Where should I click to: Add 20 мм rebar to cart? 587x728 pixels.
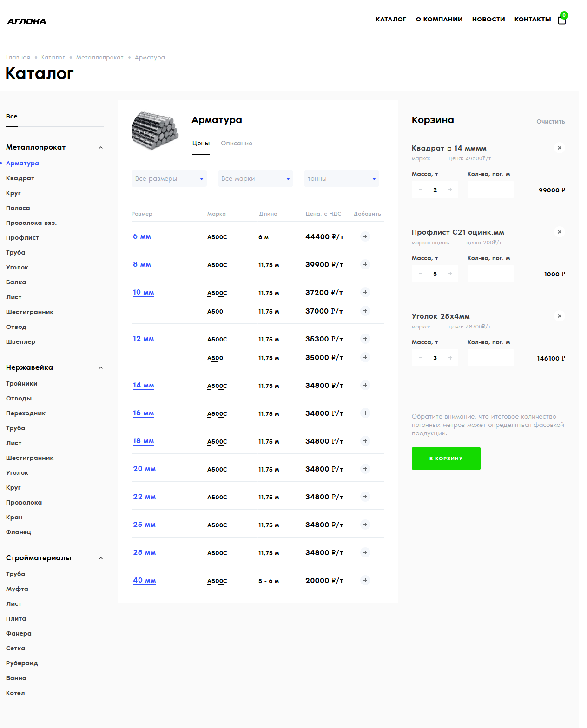click(x=365, y=469)
